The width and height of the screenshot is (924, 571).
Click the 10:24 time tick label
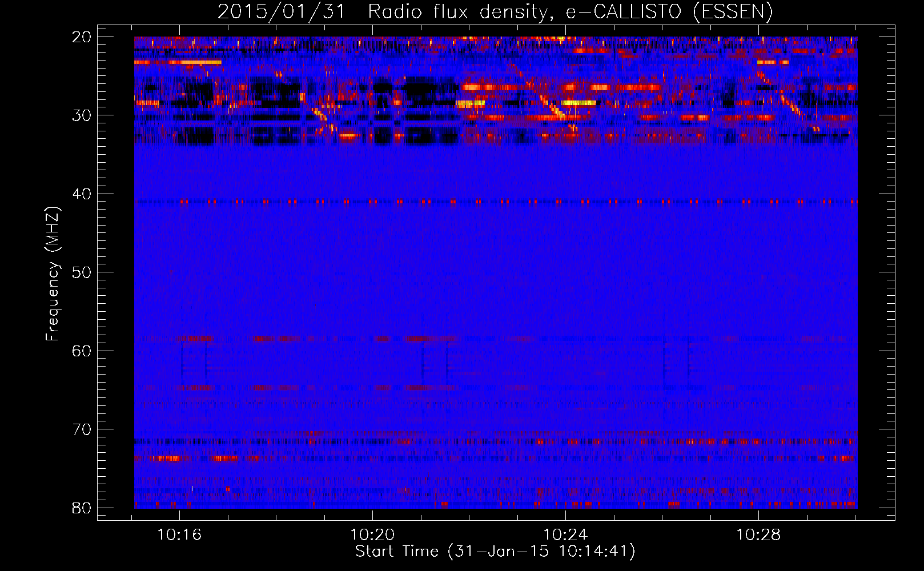566,535
